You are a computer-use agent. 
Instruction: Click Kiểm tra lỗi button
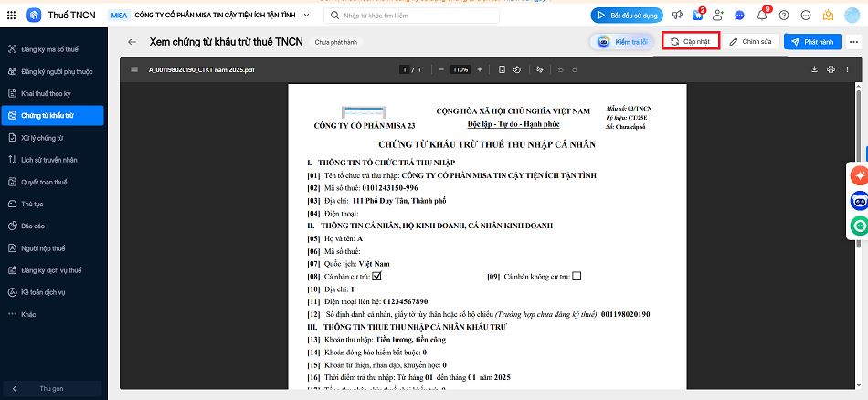point(622,41)
